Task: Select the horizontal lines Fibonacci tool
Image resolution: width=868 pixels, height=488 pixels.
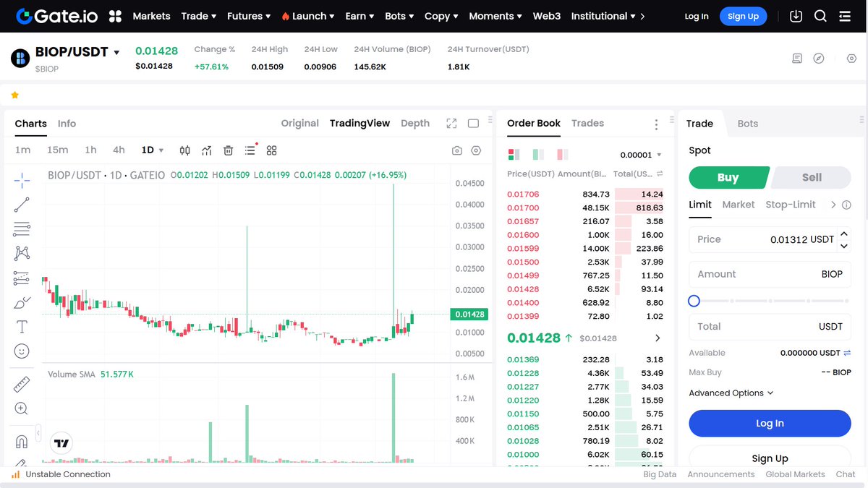Action: 22,229
